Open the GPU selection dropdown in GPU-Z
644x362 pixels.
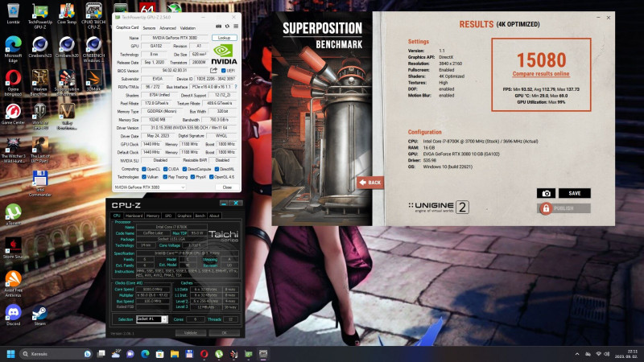(x=150, y=187)
